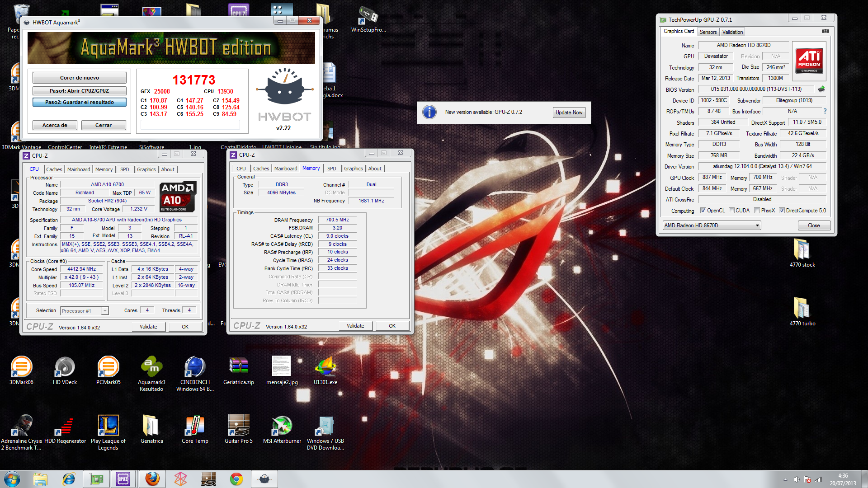Click the DRAM Frequency 700.5 MHz value

(337, 220)
